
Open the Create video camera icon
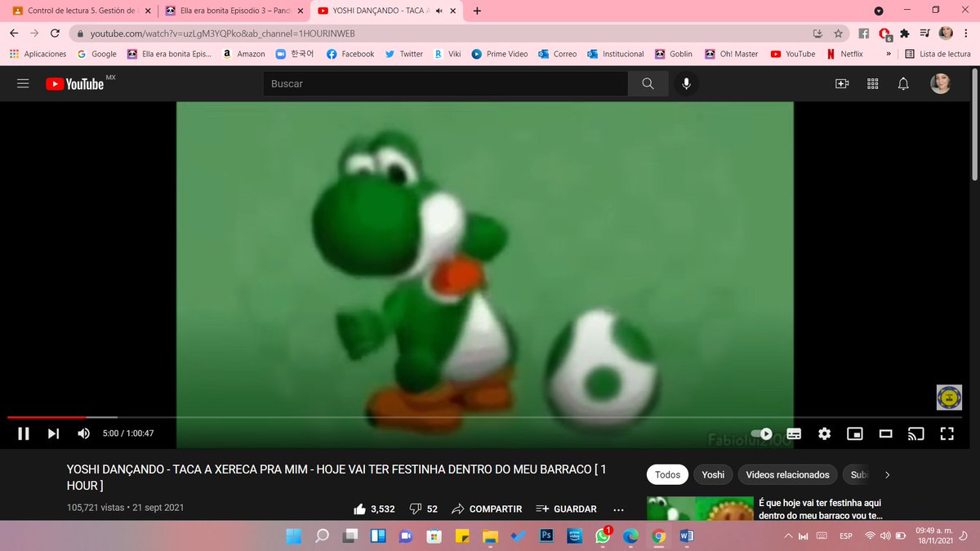841,84
